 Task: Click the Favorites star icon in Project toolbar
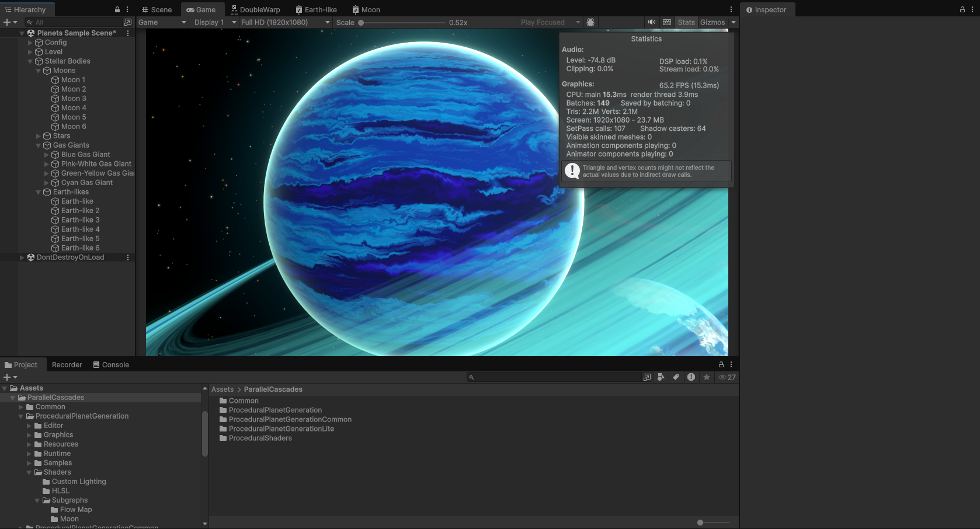click(x=707, y=377)
